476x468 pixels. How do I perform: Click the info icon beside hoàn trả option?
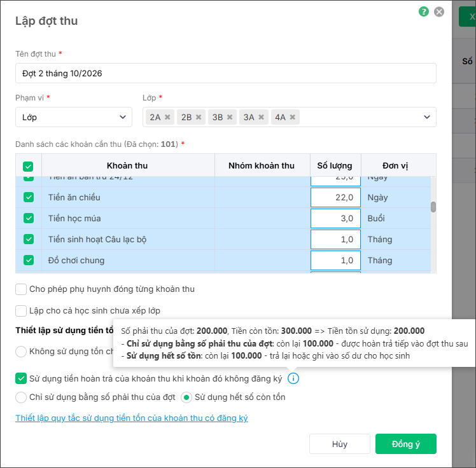pyautogui.click(x=293, y=378)
